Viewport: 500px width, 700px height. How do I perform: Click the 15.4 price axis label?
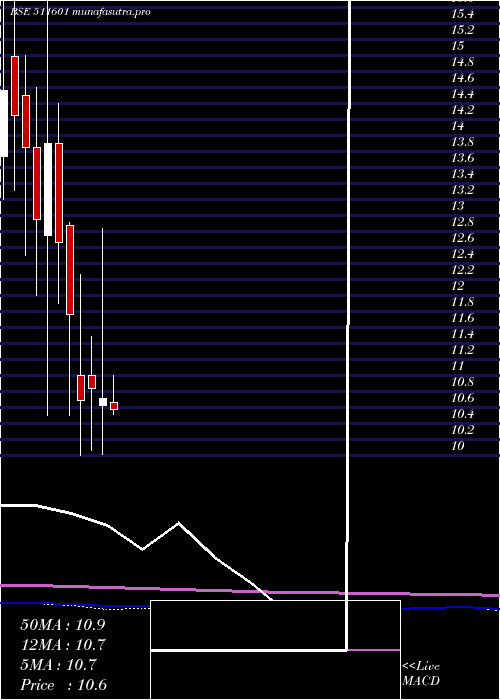pos(462,14)
